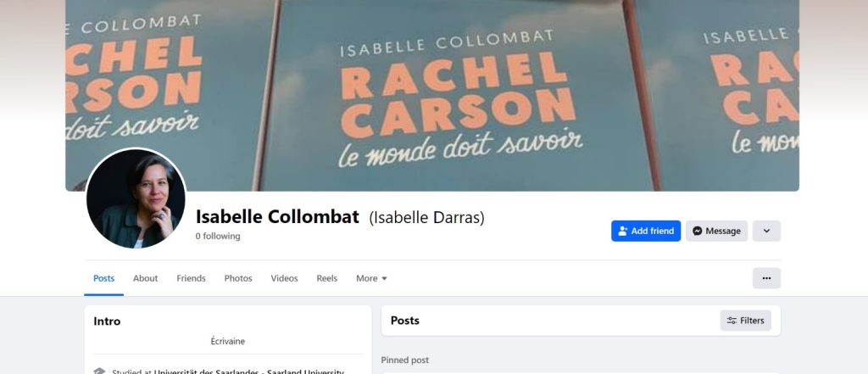This screenshot has height=374, width=868.
Task: Click the Messenger icon in Message button
Action: [698, 231]
